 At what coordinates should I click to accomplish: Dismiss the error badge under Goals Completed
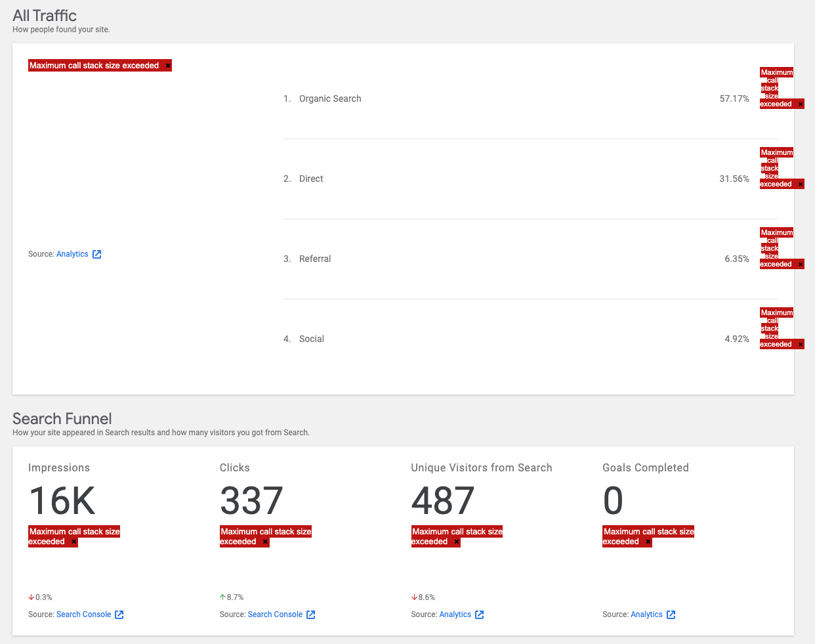[x=648, y=541]
